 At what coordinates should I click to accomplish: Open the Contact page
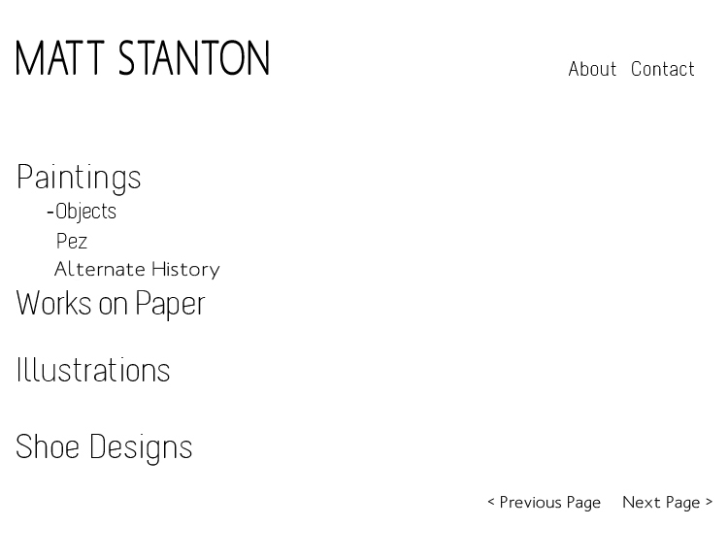[663, 69]
